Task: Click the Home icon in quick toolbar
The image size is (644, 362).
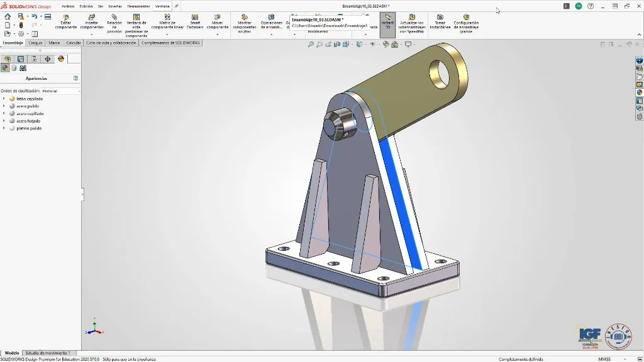Action: 8,16
